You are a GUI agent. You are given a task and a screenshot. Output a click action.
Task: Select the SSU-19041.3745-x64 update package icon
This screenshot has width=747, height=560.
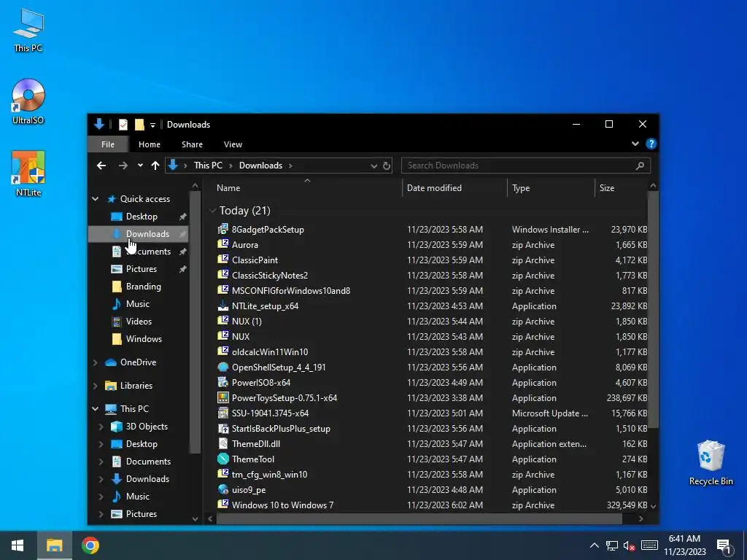pos(223,413)
